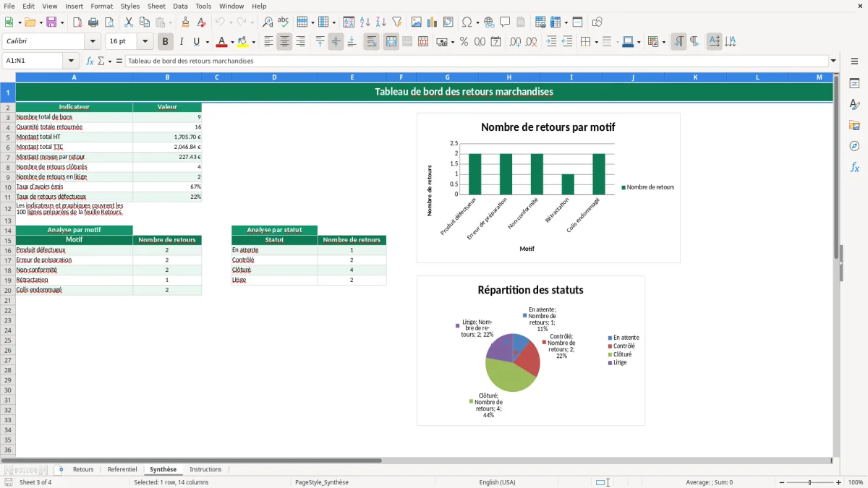Expand the Name Box dropdown
Viewport: 868px width, 488px height.
70,61
